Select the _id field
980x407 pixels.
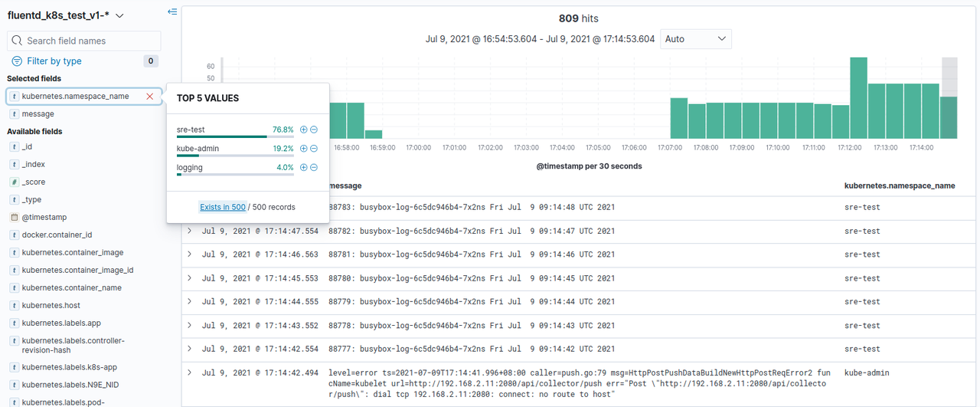coord(27,146)
